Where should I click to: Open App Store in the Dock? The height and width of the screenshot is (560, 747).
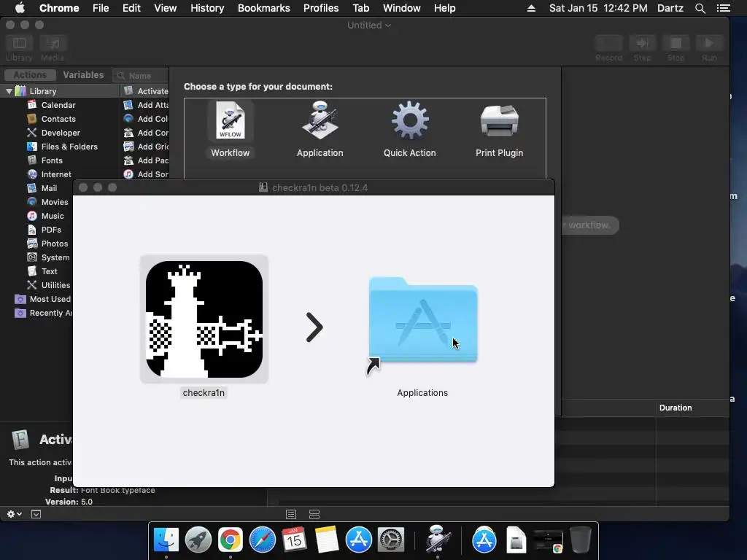(358, 540)
